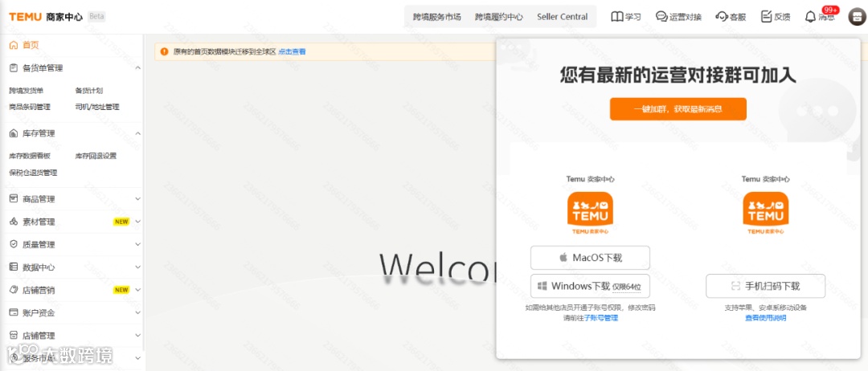Screen dimensions: 868x371
Task: Click the 手机扫码下载 button
Action: [x=766, y=286]
